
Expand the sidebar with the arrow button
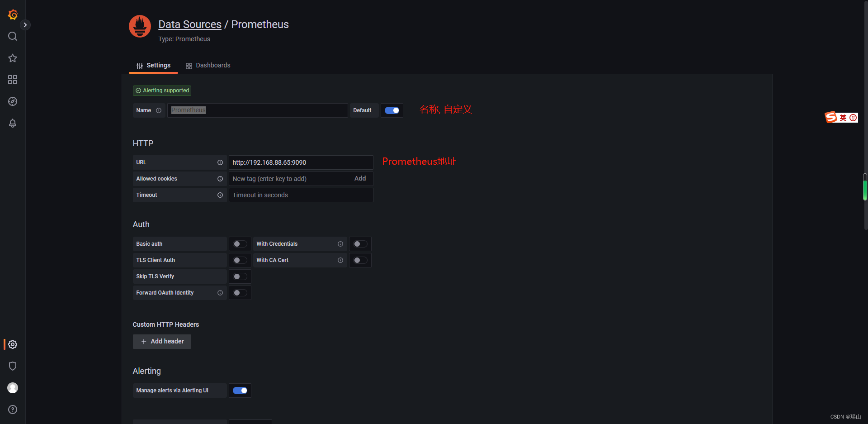click(25, 25)
